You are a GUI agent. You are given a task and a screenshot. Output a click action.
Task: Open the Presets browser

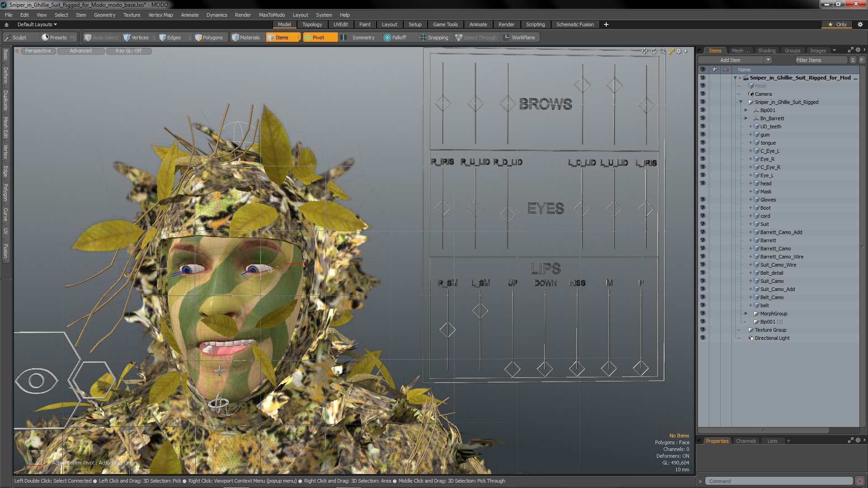tap(58, 38)
